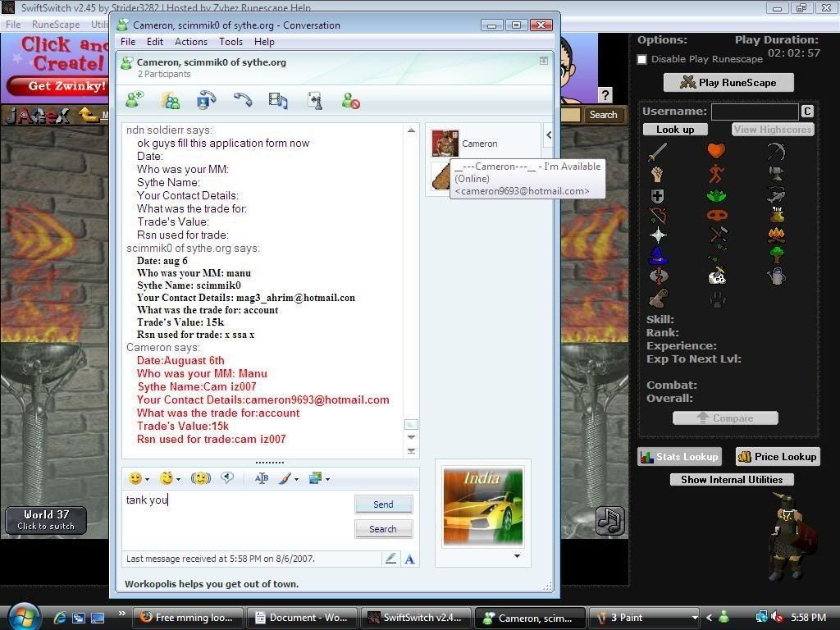840x630 pixels.
Task: Block this contact using the block icon
Action: pos(351,100)
